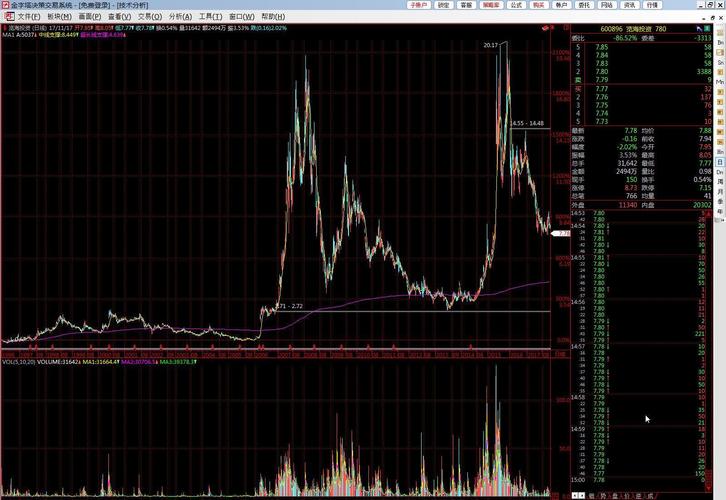Click the VOL(5,10,20) indicator label
This screenshot has height=500, width=726.
point(19,362)
